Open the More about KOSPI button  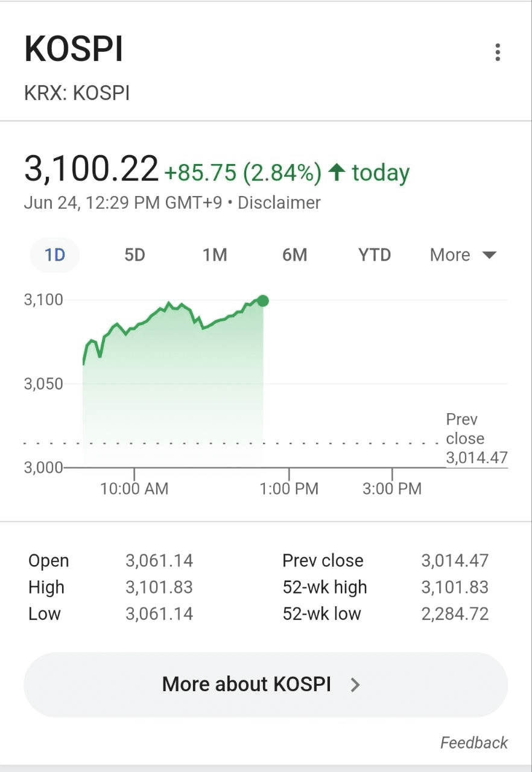(x=265, y=685)
